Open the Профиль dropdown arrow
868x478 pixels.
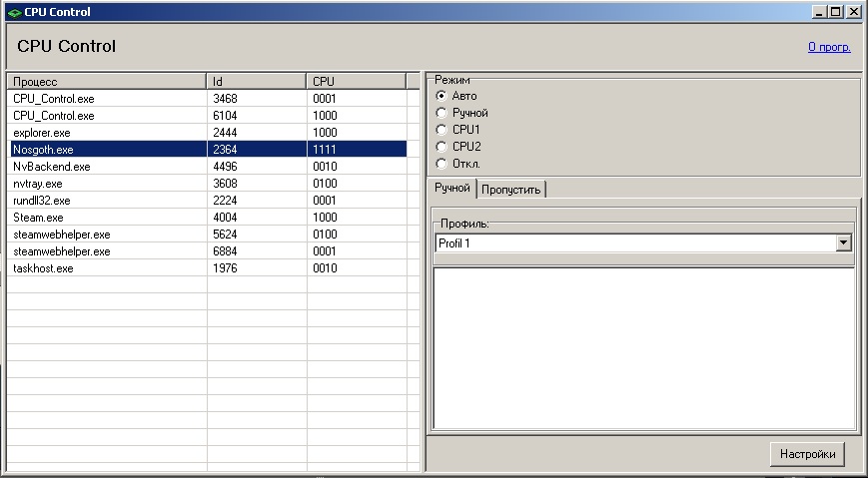pyautogui.click(x=844, y=242)
